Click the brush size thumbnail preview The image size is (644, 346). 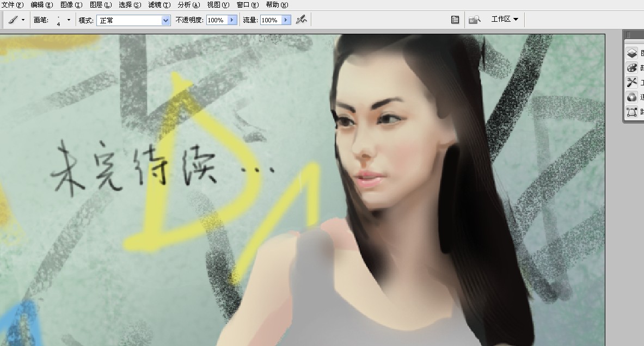58,20
